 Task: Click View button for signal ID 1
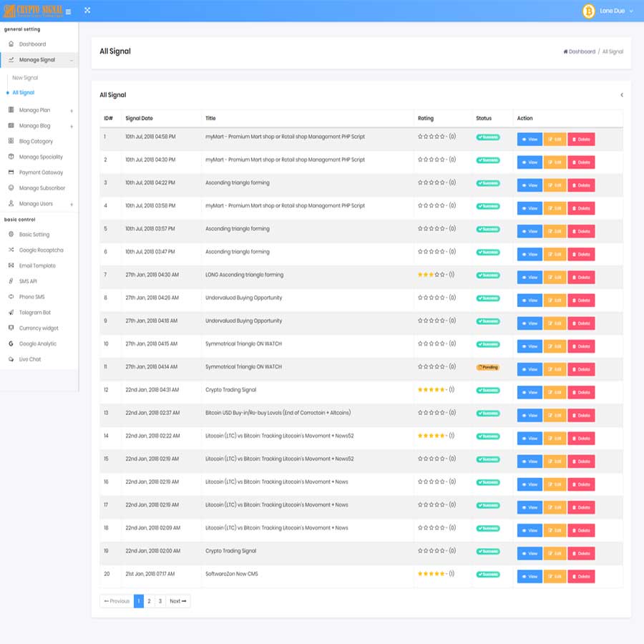pyautogui.click(x=530, y=140)
